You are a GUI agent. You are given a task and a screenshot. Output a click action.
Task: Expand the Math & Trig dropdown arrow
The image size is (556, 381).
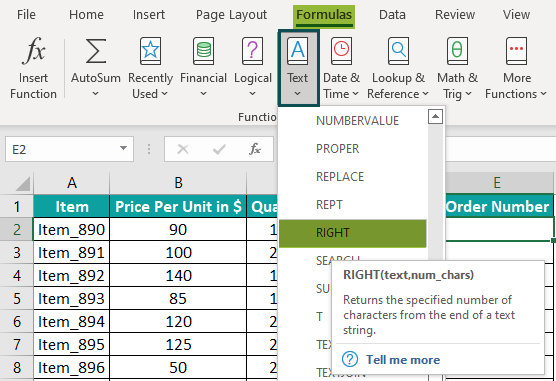pos(468,94)
